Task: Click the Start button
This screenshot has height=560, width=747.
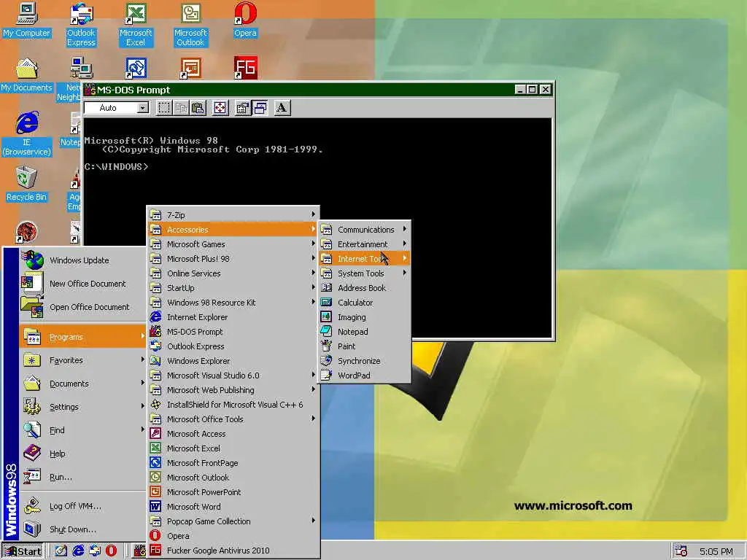Action: click(x=23, y=551)
